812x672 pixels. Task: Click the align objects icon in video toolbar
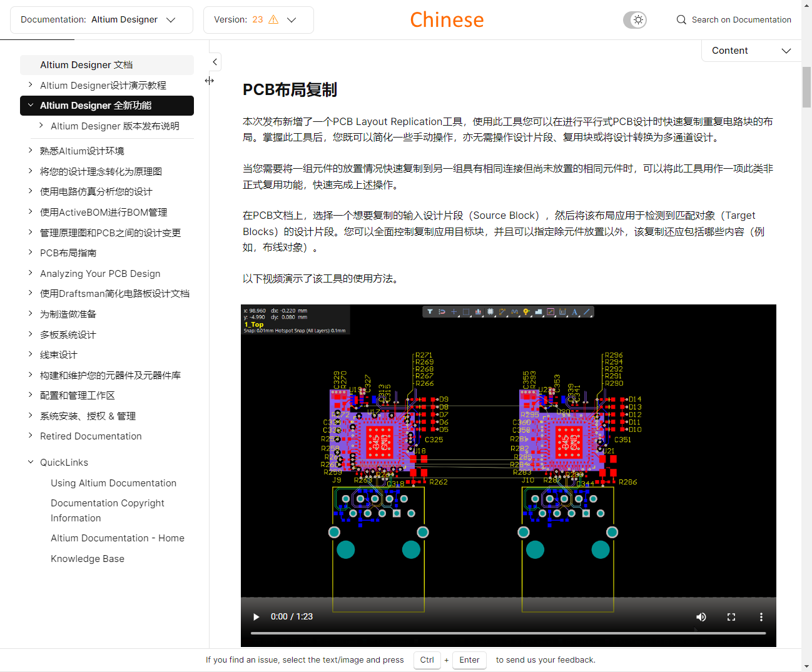[x=478, y=312]
